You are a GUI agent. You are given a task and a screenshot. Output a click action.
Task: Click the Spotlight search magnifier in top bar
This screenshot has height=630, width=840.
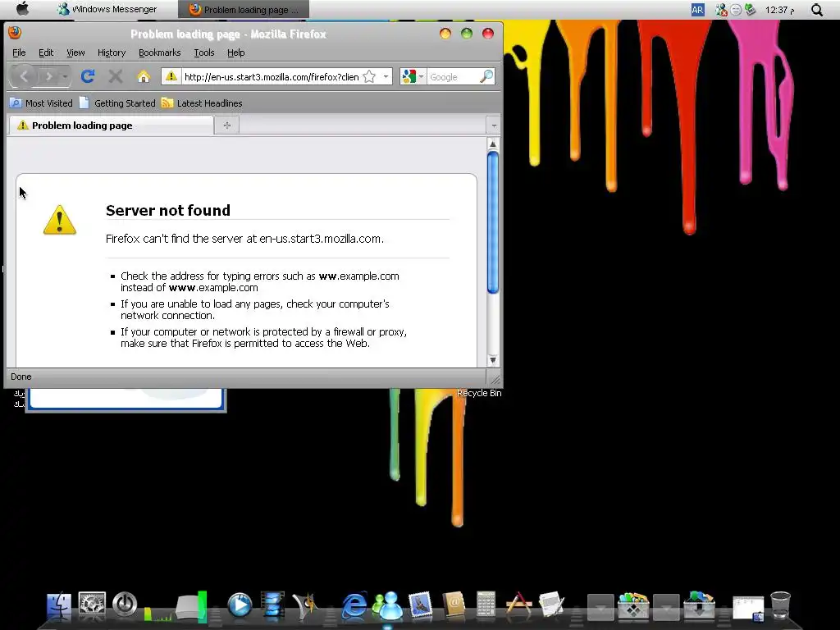point(816,10)
